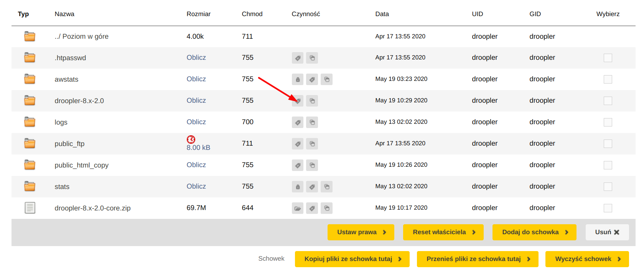Click the copy icon in the stats row

click(327, 187)
